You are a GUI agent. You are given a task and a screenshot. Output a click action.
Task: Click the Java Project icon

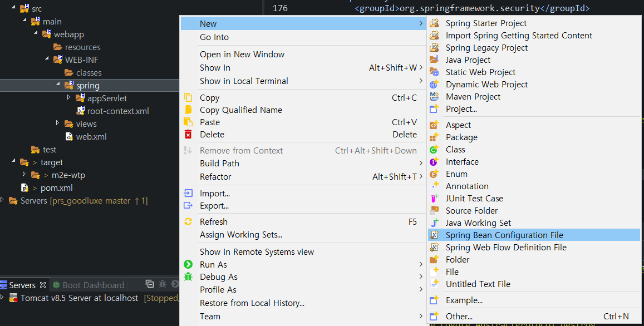tap(434, 60)
